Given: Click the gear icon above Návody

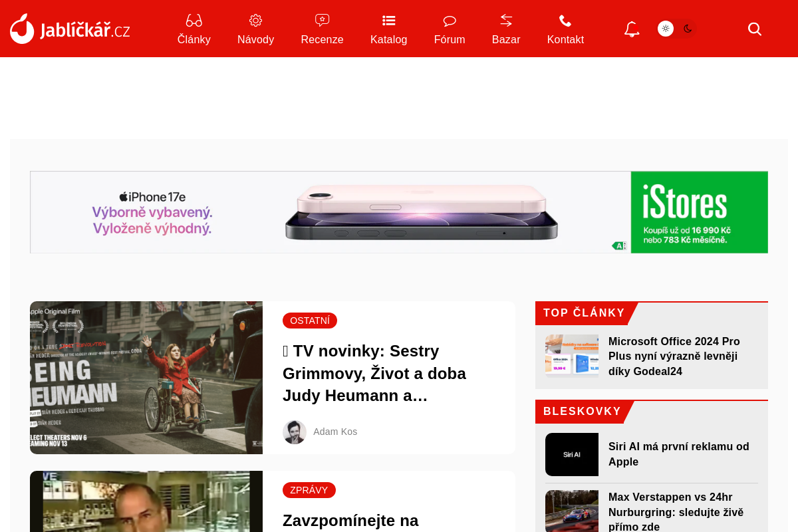Looking at the screenshot, I should 255,21.
